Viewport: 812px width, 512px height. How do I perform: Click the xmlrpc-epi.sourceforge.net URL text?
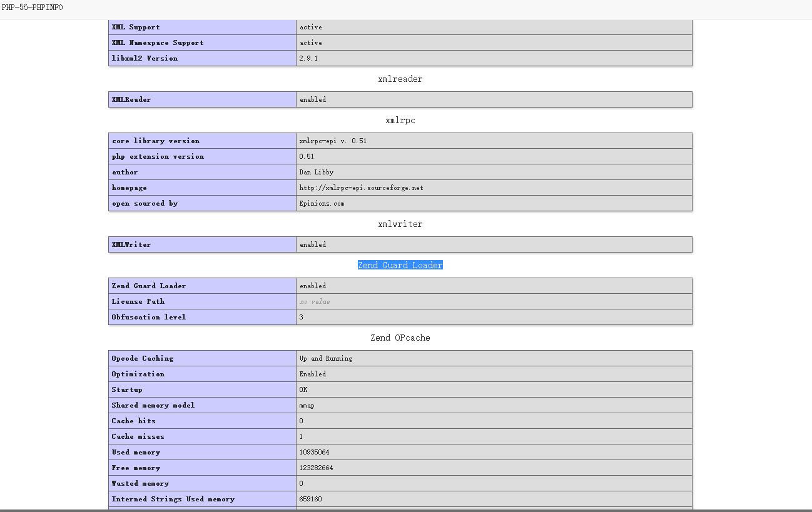click(x=361, y=188)
